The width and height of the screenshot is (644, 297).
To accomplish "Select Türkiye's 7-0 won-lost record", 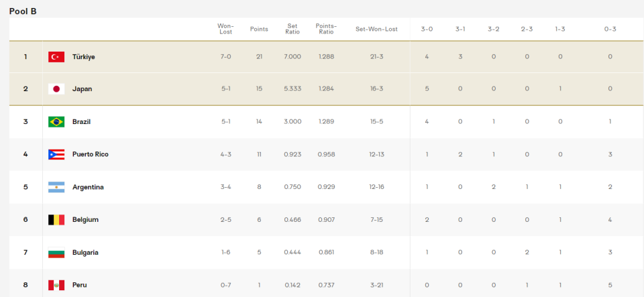I will pyautogui.click(x=225, y=56).
